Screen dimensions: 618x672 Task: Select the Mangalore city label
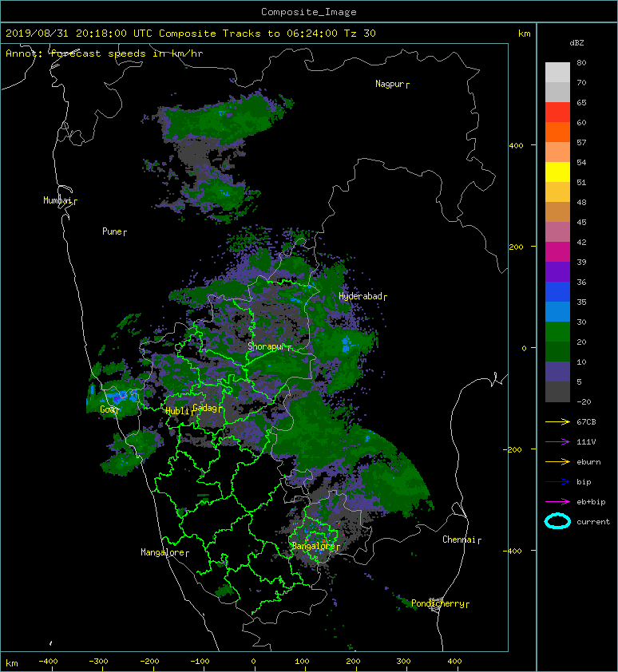tap(164, 552)
